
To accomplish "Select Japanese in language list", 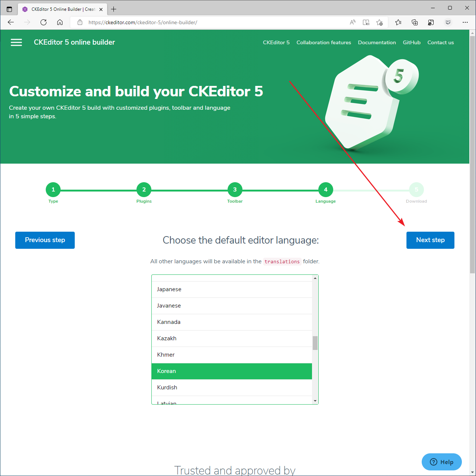I will tap(232, 289).
